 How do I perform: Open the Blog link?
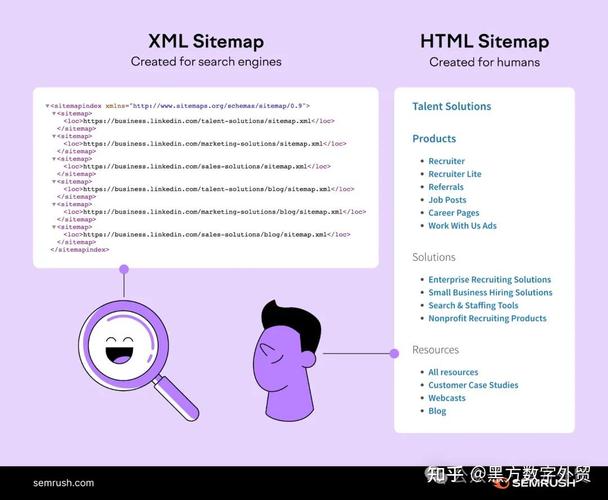[437, 411]
